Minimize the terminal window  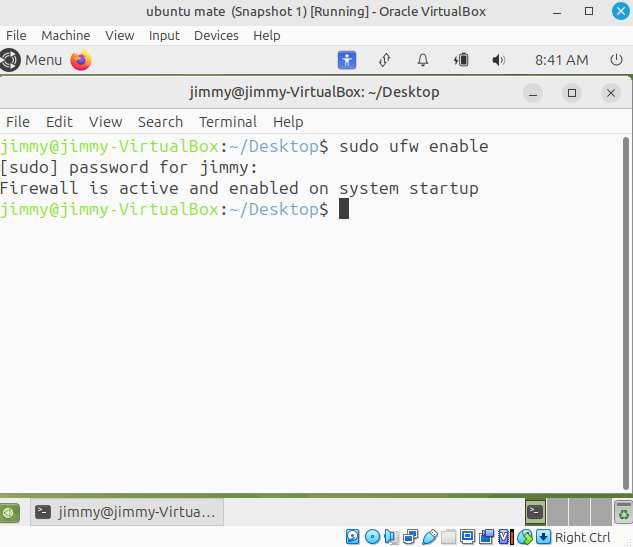(x=533, y=93)
